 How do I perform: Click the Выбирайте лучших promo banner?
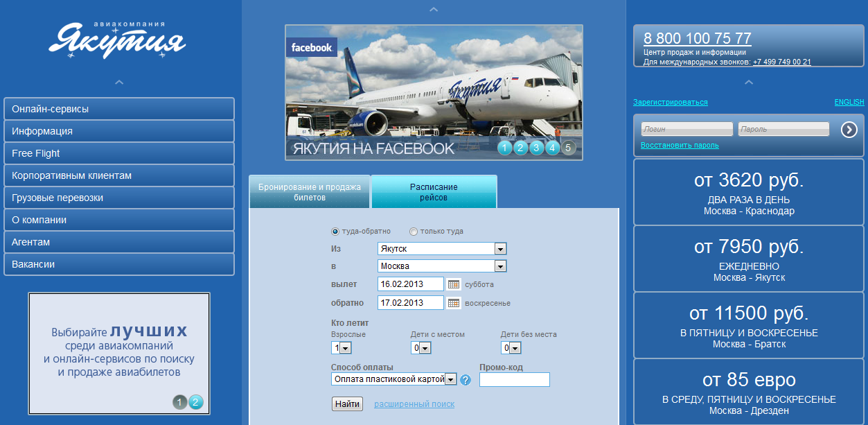click(119, 353)
